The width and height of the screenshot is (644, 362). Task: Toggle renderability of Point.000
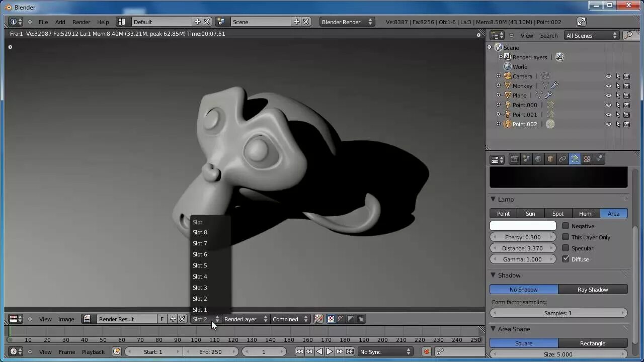point(626,105)
